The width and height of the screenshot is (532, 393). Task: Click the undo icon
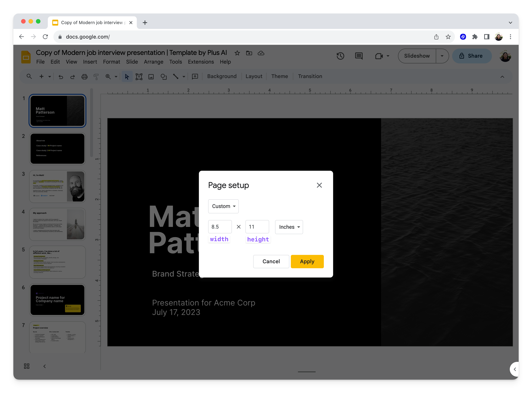[x=61, y=77]
